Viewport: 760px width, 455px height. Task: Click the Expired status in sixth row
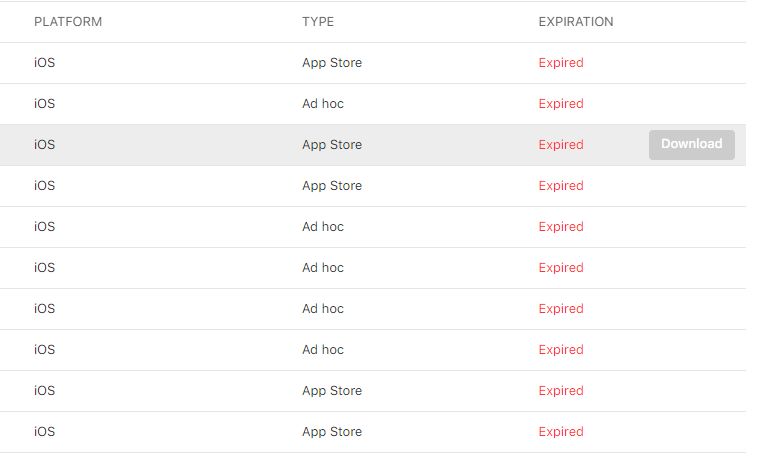pos(561,268)
